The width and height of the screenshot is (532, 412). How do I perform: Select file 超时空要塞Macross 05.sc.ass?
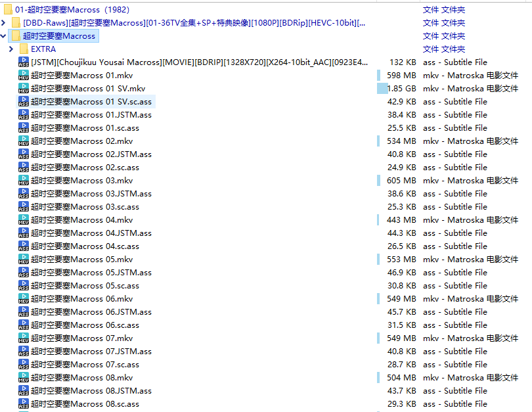[x=85, y=286]
